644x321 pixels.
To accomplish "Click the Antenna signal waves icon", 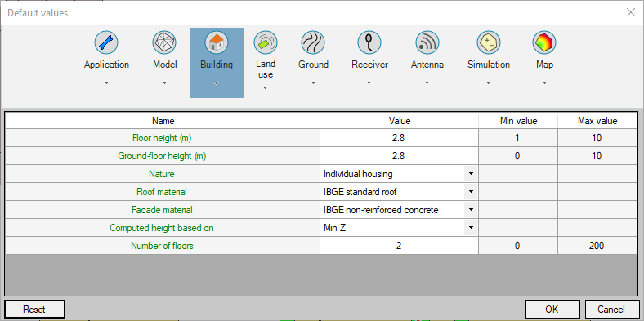I will [x=427, y=42].
